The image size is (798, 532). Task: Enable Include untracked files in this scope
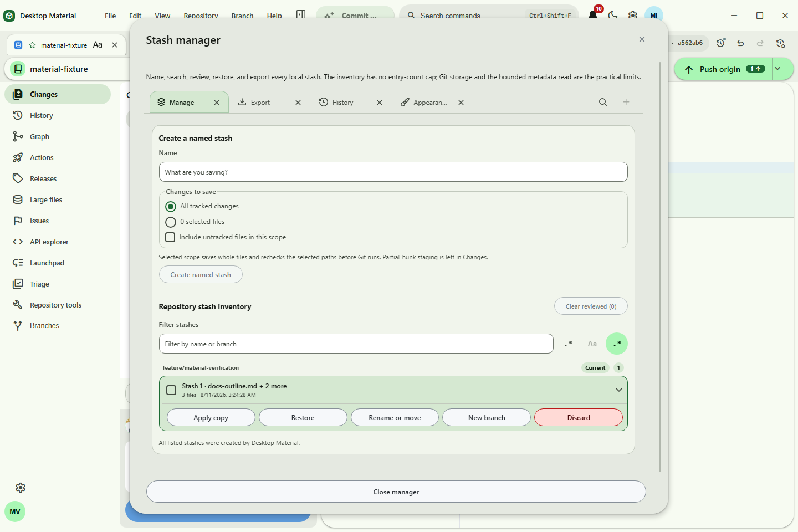tap(171, 237)
